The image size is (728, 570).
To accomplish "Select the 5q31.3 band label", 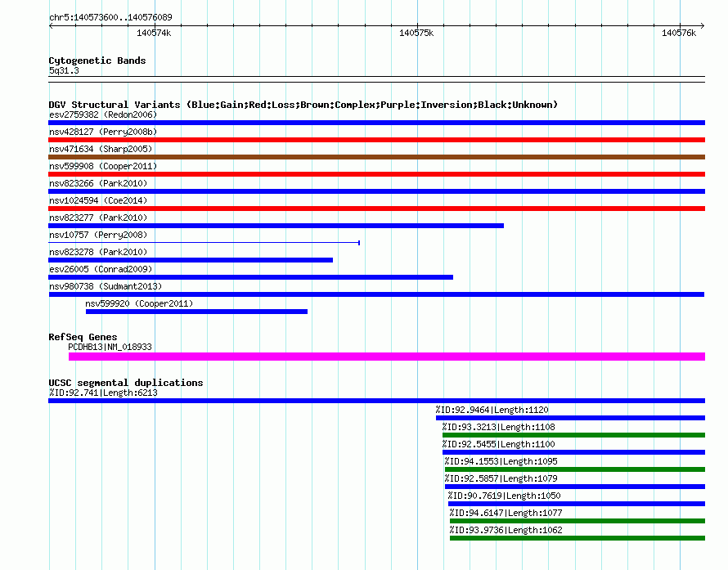I will click(64, 70).
